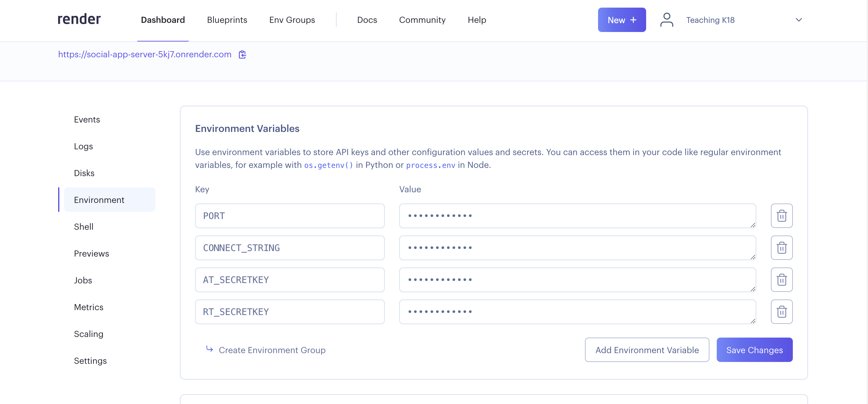This screenshot has height=404, width=868.
Task: Click Save Changes button
Action: click(754, 350)
